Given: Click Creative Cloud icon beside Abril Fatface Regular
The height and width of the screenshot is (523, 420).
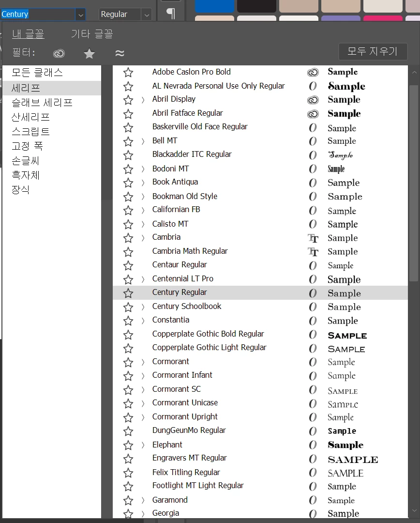Looking at the screenshot, I should coord(313,114).
